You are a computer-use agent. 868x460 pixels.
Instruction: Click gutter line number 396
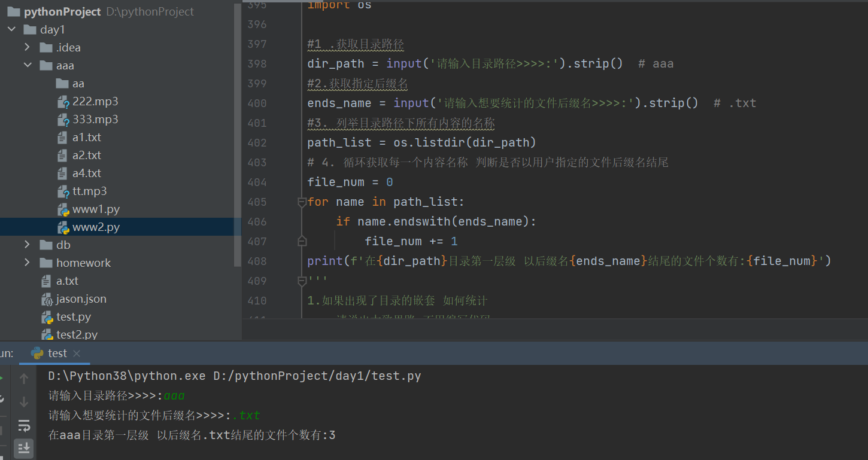click(x=257, y=25)
